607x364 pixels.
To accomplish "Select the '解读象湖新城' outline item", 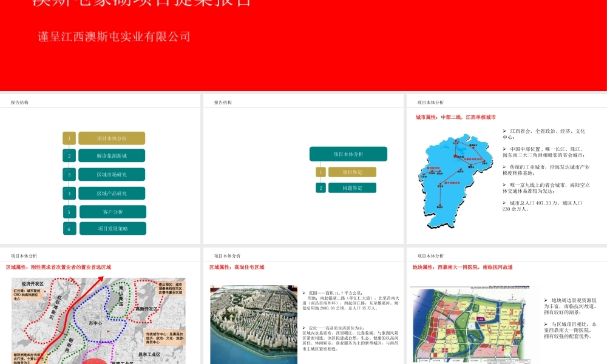I will [x=112, y=155].
